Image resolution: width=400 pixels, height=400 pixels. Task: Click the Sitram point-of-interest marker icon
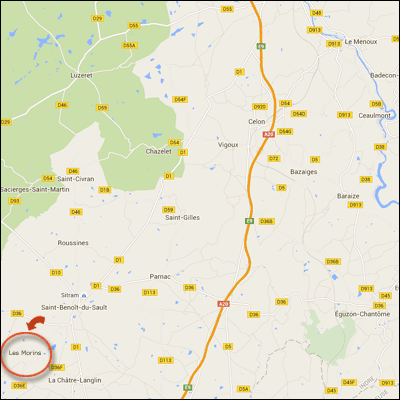click(84, 295)
